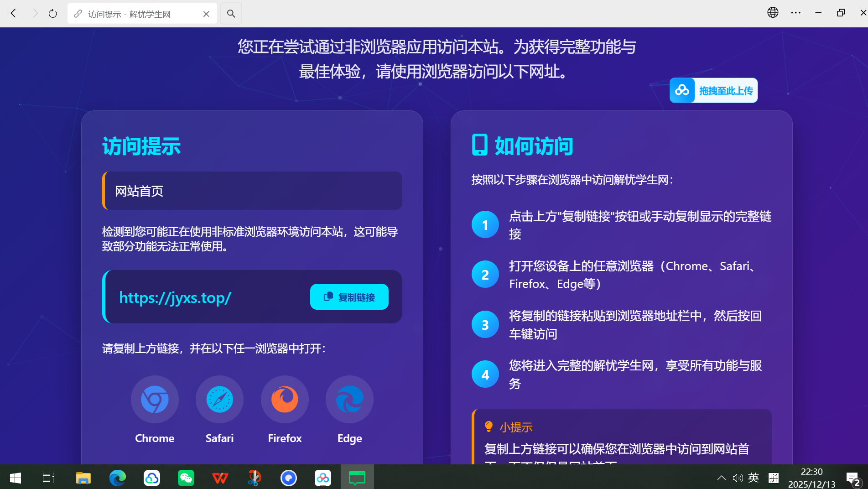Expand hidden system tray icons
868x489 pixels.
tap(721, 478)
